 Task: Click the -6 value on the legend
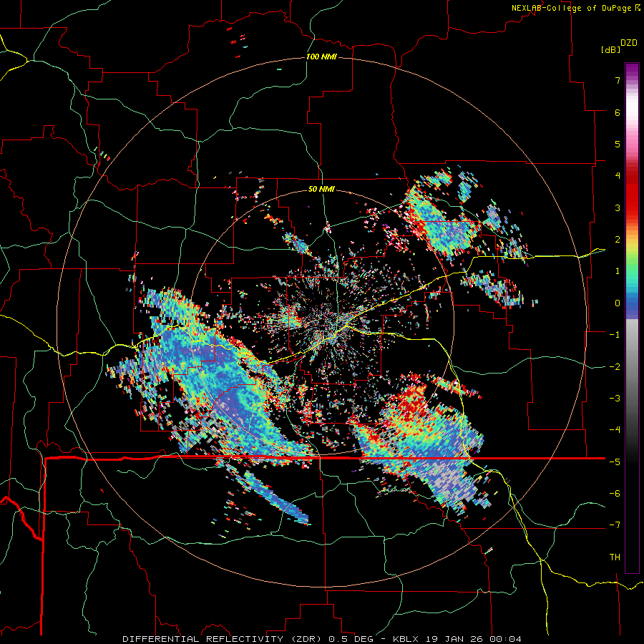click(615, 494)
